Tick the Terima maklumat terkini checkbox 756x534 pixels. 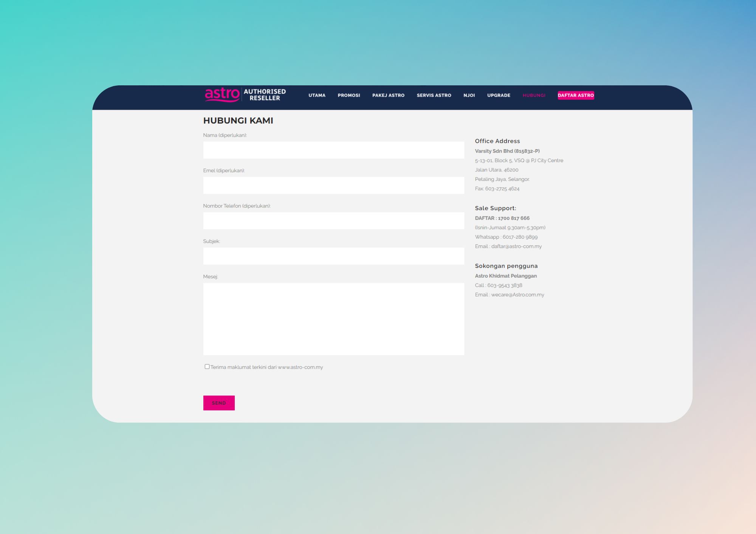(207, 367)
